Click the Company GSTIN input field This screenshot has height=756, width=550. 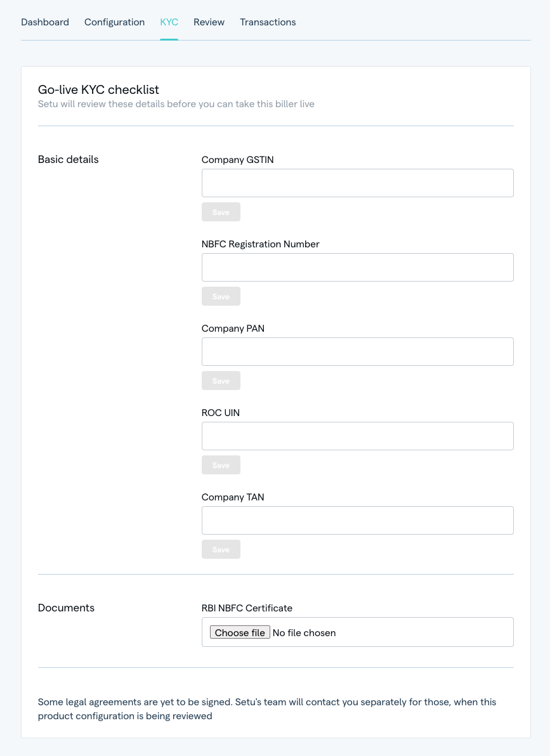[357, 183]
